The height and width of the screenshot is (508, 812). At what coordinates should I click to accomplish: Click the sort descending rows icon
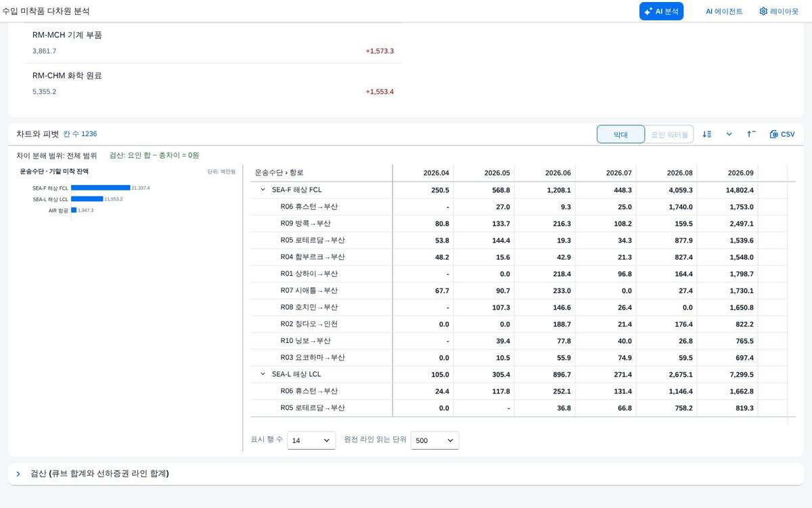click(707, 134)
